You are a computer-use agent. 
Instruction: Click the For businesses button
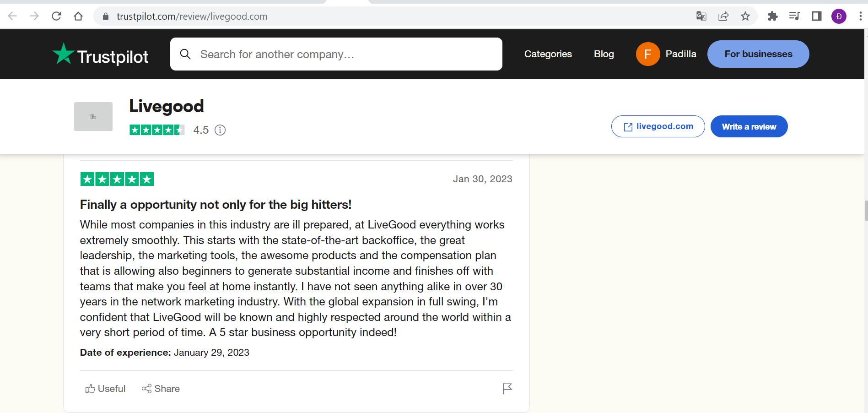[x=758, y=54]
